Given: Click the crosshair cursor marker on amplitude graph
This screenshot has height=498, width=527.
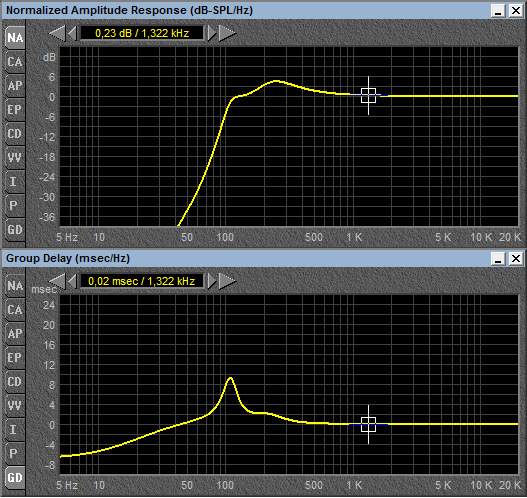Looking at the screenshot, I should 368,95.
